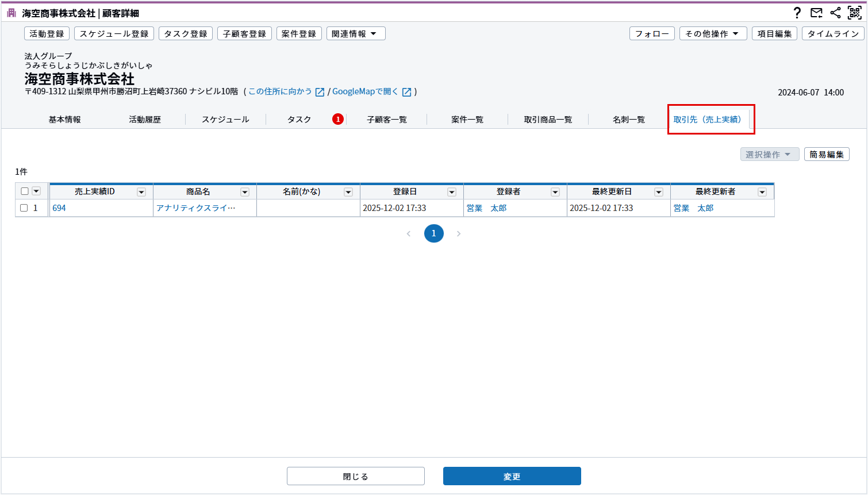Click the blue 変更 button
The width and height of the screenshot is (868, 495).
[x=512, y=476]
